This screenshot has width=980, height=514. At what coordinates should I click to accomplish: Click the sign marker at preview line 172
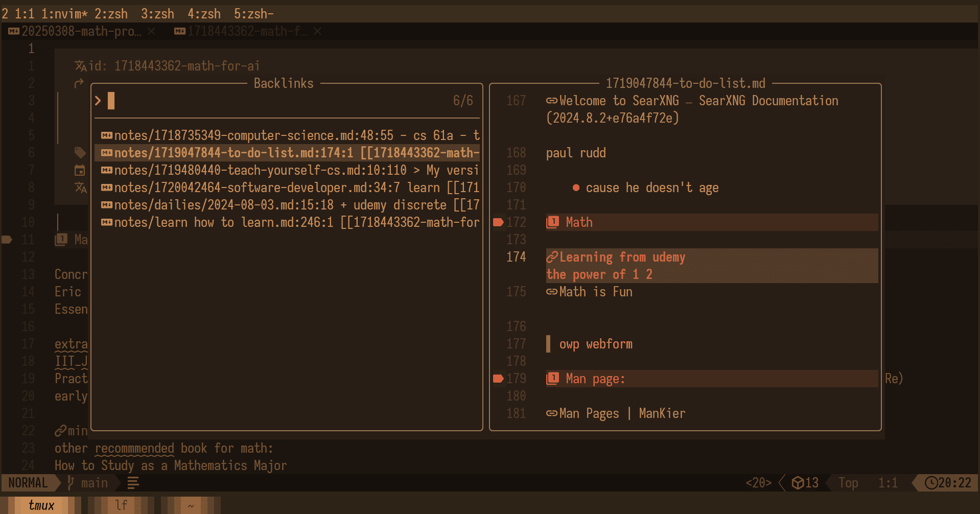(498, 222)
